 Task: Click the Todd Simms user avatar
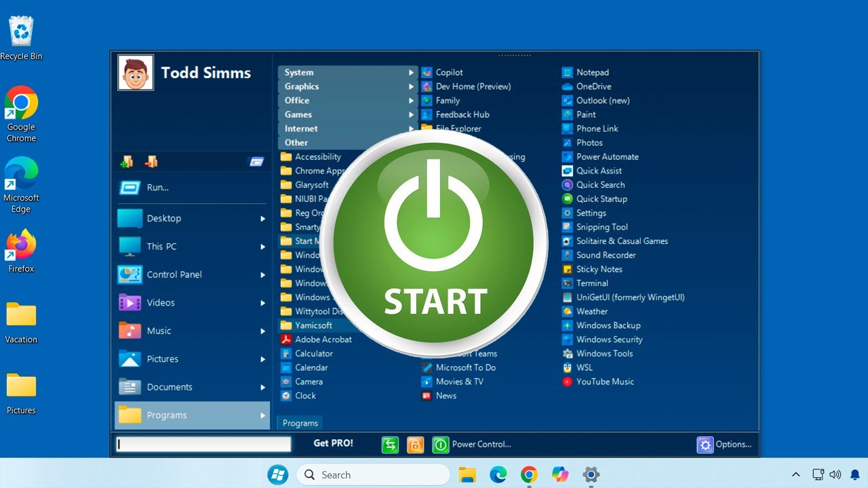(136, 73)
